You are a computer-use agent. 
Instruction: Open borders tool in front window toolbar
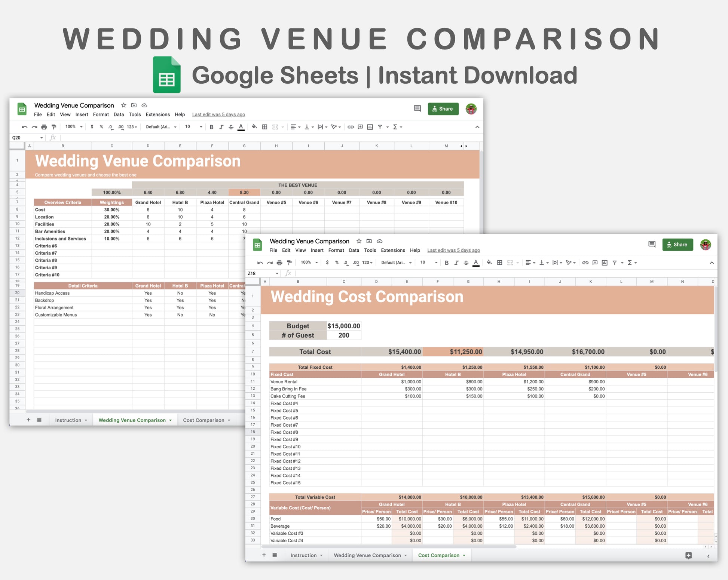499,263
